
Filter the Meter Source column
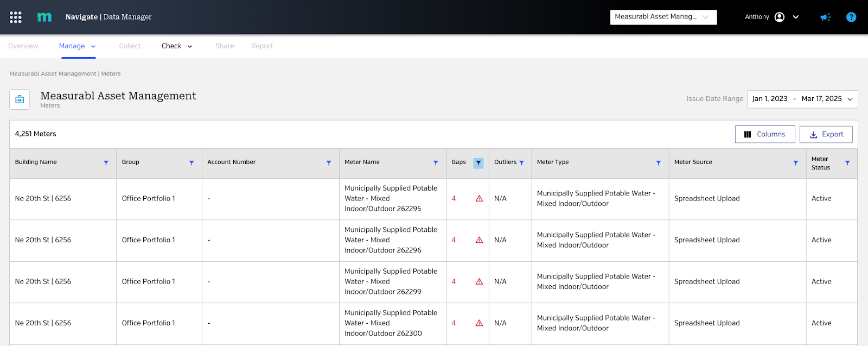click(796, 163)
